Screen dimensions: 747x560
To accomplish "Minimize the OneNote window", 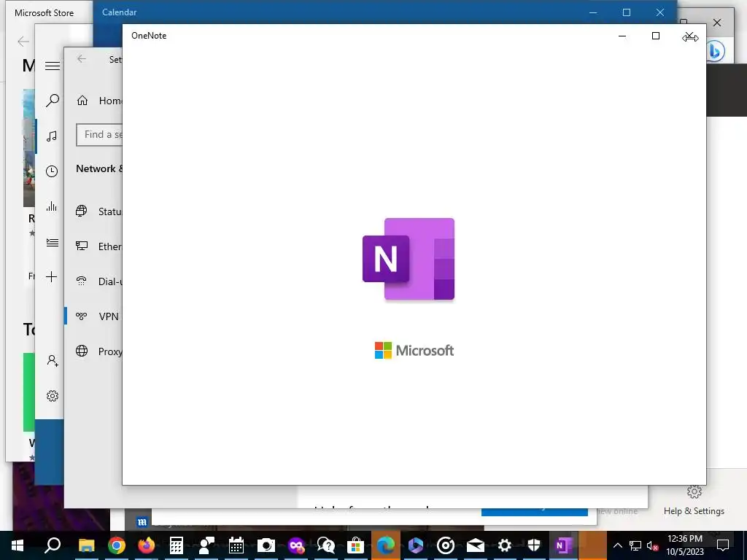I will coord(622,36).
